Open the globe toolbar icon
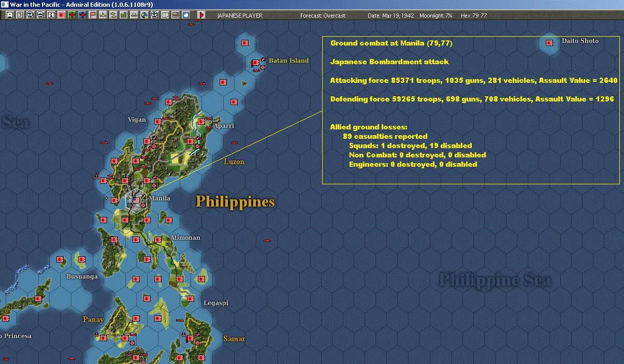624x364 pixels. coord(144,15)
